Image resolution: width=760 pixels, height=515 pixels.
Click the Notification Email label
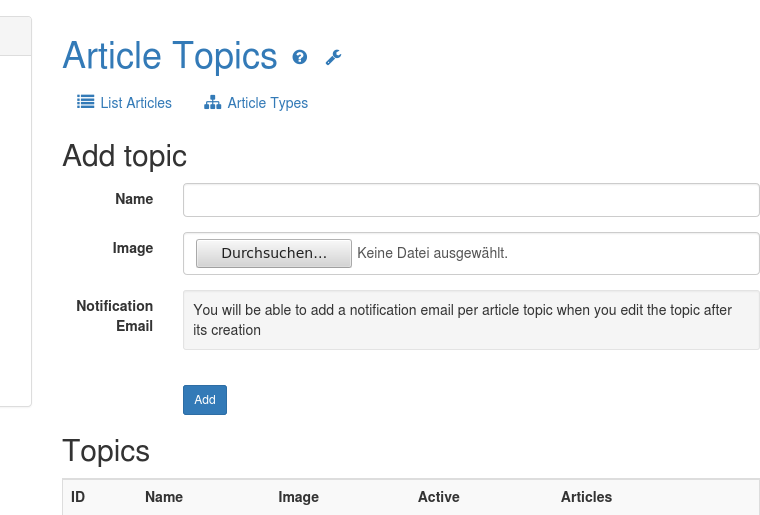pyautogui.click(x=115, y=316)
